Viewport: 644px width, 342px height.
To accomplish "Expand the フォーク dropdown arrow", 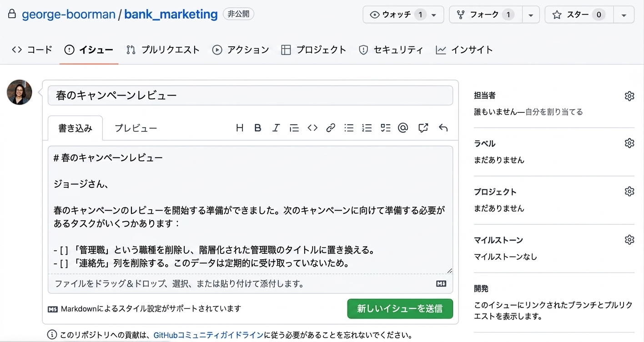I will (x=531, y=15).
